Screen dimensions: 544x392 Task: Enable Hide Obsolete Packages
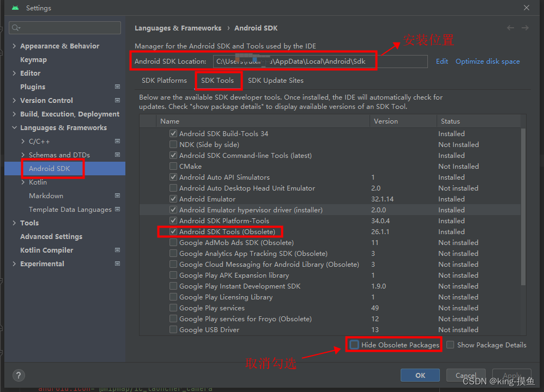tap(354, 345)
